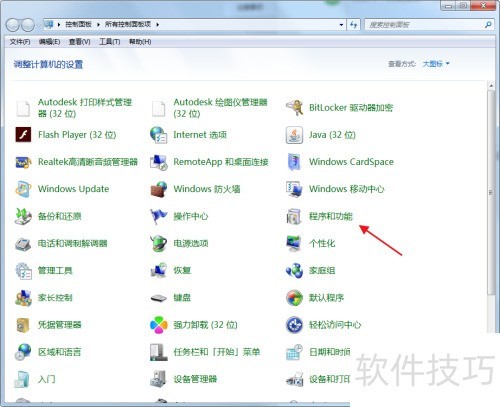Open 区域和语言 globe icon
The height and width of the screenshot is (407, 500).
(x=23, y=352)
